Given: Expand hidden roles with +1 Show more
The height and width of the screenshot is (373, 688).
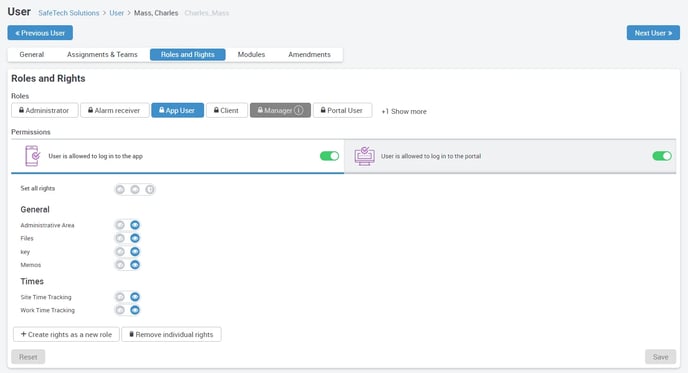Looking at the screenshot, I should point(404,111).
